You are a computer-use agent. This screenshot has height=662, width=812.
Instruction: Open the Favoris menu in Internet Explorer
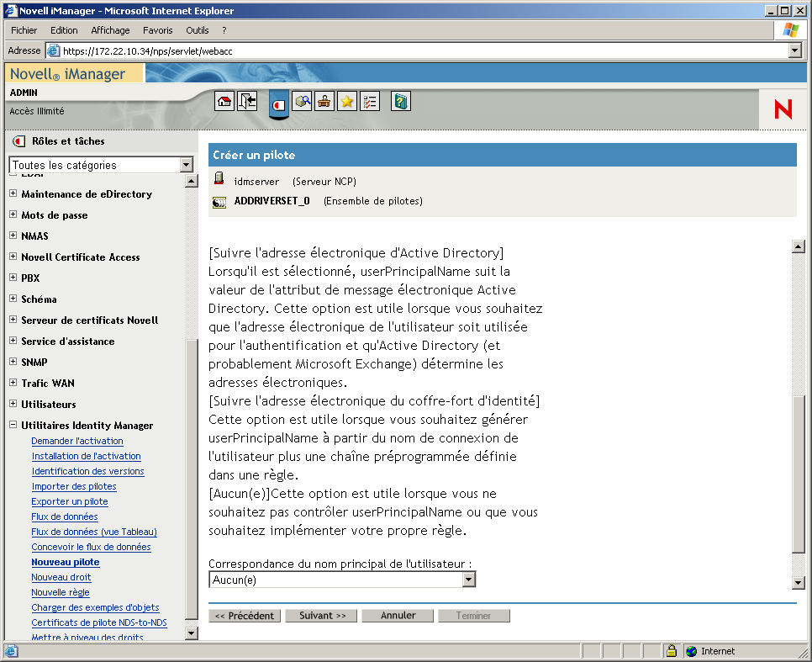point(157,29)
